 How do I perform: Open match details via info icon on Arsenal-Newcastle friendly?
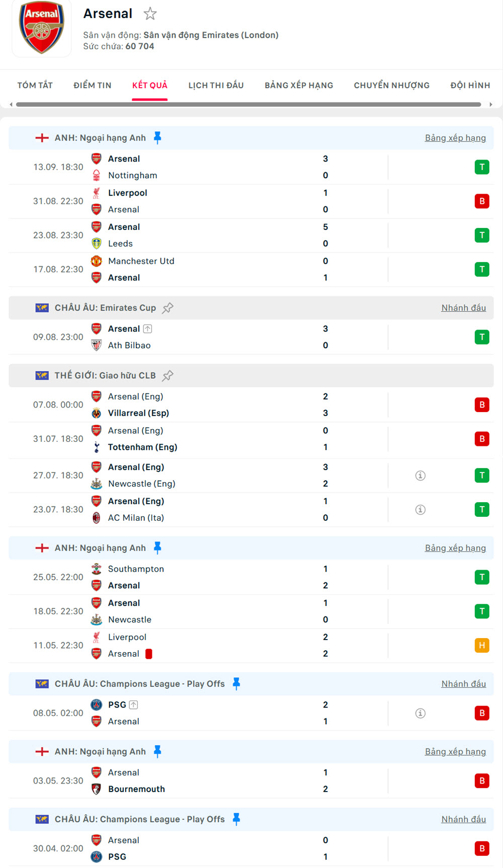pyautogui.click(x=420, y=475)
